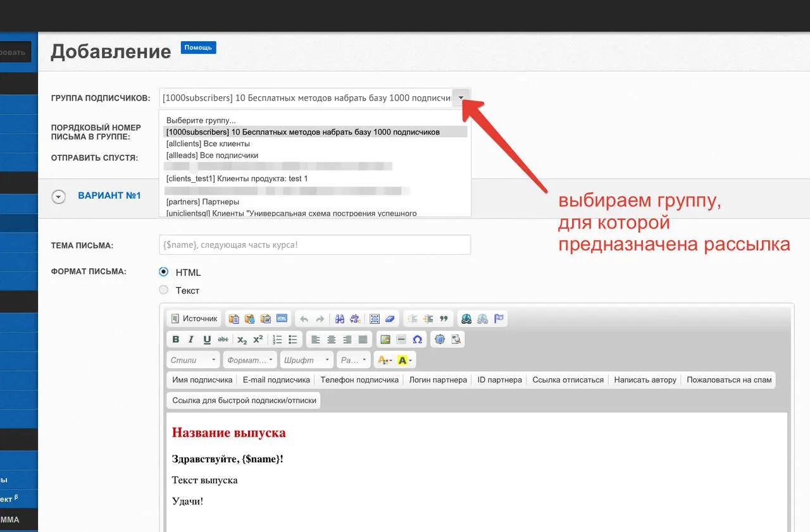Insert a numbered list
Viewport: 810px width, 532px height.
pos(277,340)
